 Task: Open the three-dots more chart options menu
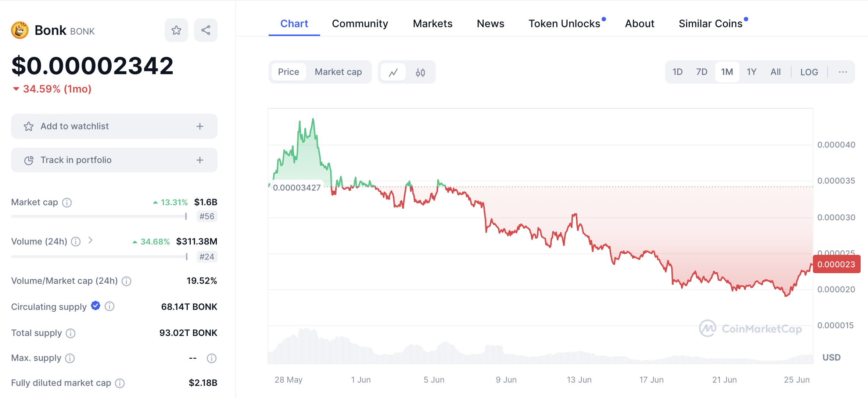pos(843,72)
